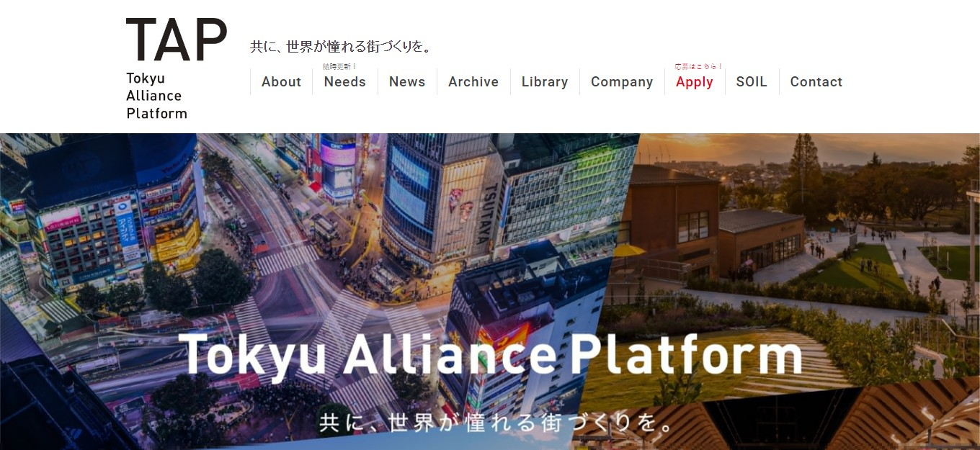Open the Library page
Screen dimensions: 980x450
[x=545, y=82]
